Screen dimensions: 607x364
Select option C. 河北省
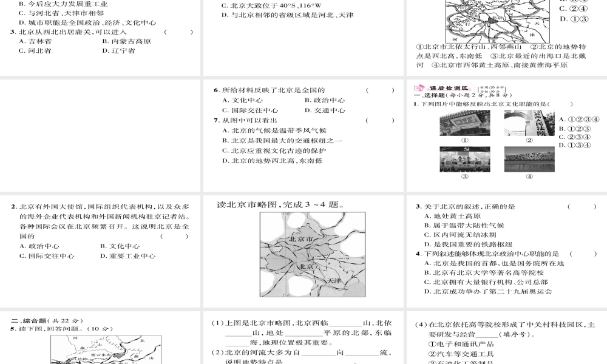pos(35,51)
